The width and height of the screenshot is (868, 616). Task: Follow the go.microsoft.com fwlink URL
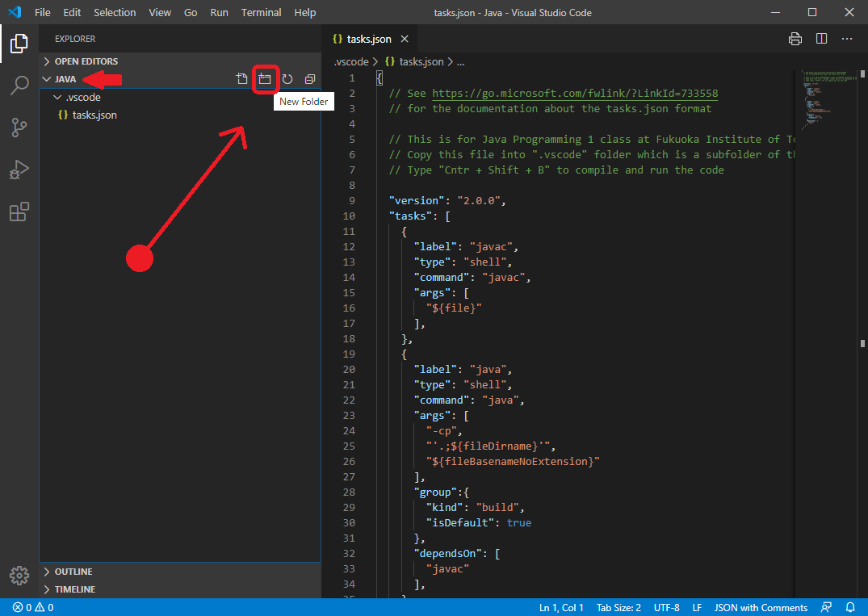tap(575, 93)
